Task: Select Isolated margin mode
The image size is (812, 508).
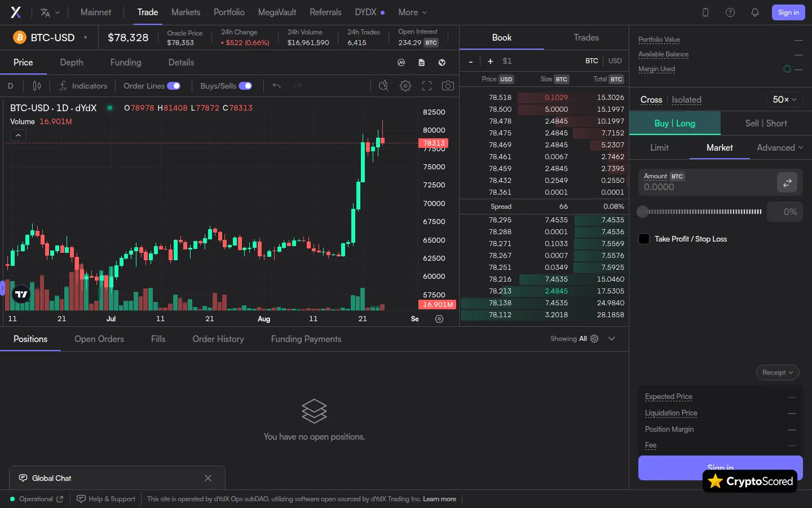Action: [686, 100]
